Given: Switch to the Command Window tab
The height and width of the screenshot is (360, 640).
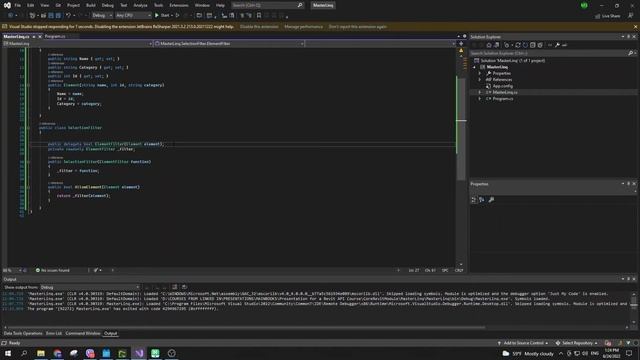Looking at the screenshot, I should click(x=83, y=333).
